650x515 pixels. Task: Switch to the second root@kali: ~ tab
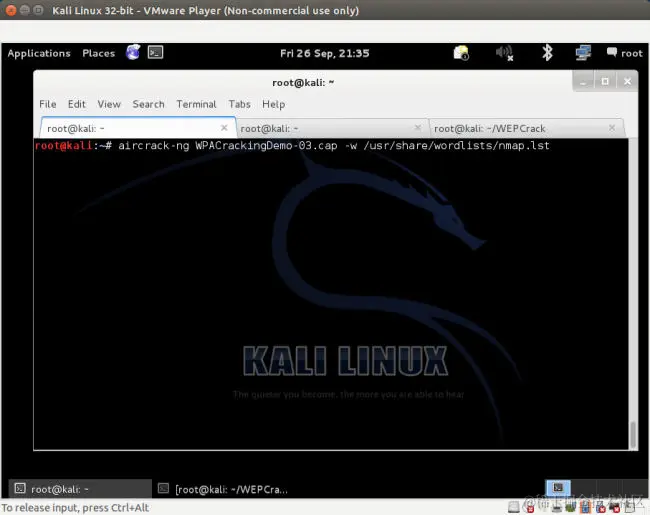[332, 129]
